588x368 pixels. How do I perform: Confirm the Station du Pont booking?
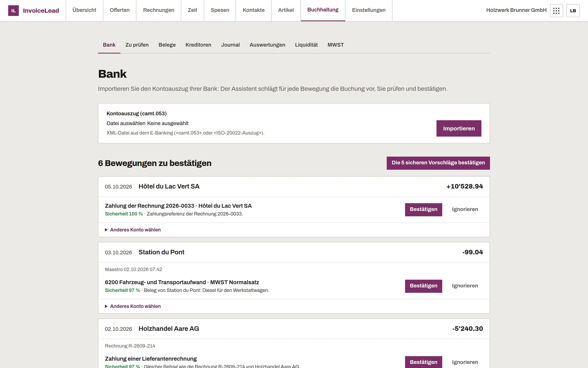click(423, 286)
